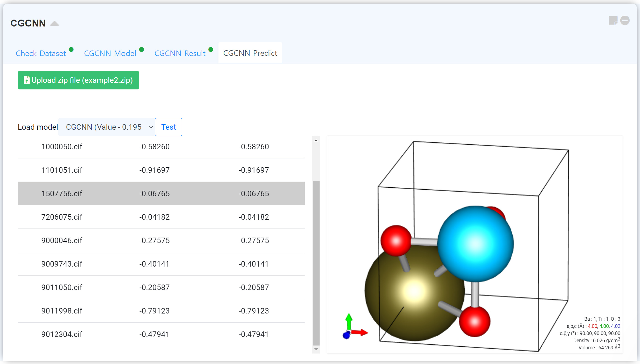The height and width of the screenshot is (364, 640).
Task: Select the CGCNN Predict tab
Action: point(250,53)
